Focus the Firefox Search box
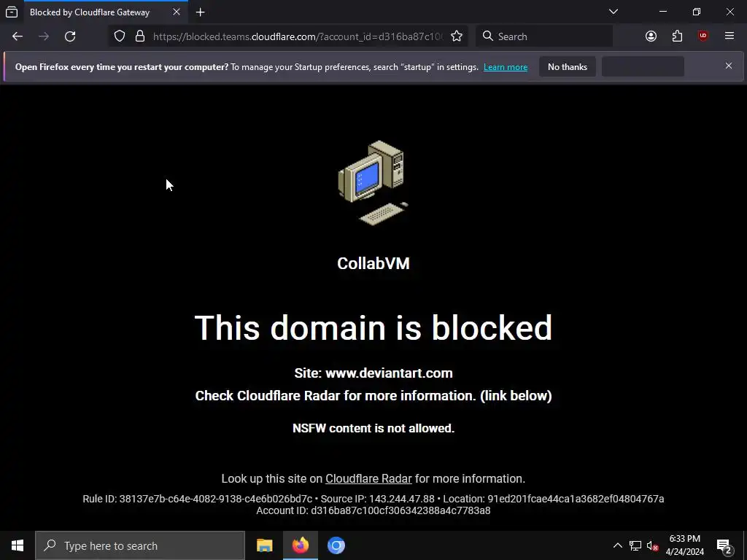 (x=544, y=36)
